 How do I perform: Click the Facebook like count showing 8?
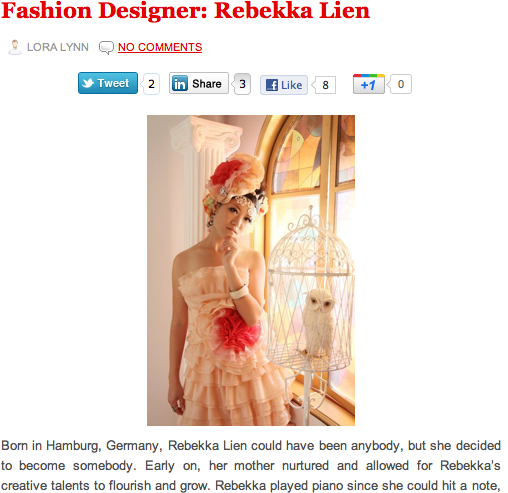click(325, 85)
